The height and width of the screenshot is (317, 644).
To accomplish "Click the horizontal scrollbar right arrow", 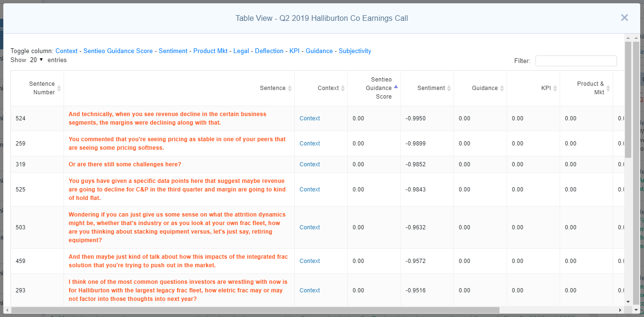I will (620, 310).
